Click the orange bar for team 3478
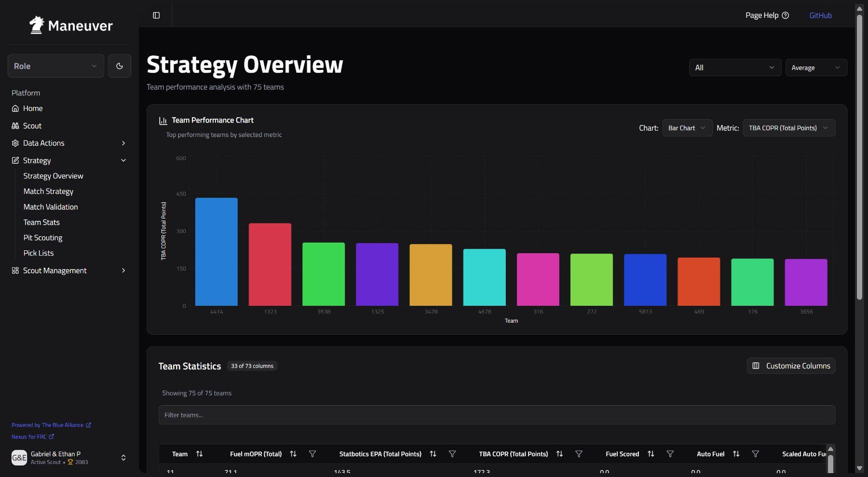Screen dimensions: 868x477 [431, 275]
